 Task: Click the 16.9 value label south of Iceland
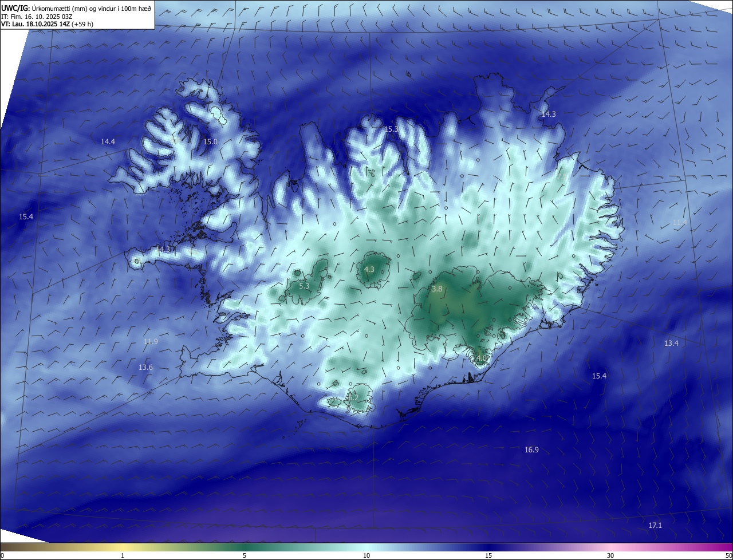point(531,450)
